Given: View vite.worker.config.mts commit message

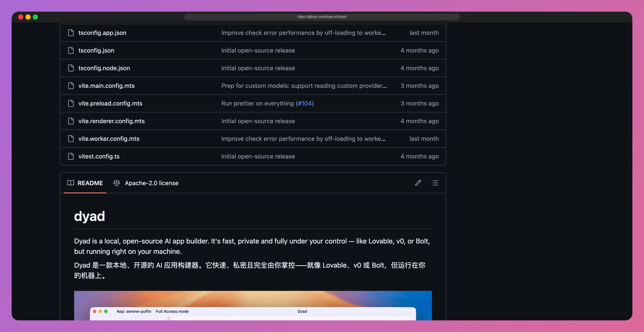Looking at the screenshot, I should [303, 139].
